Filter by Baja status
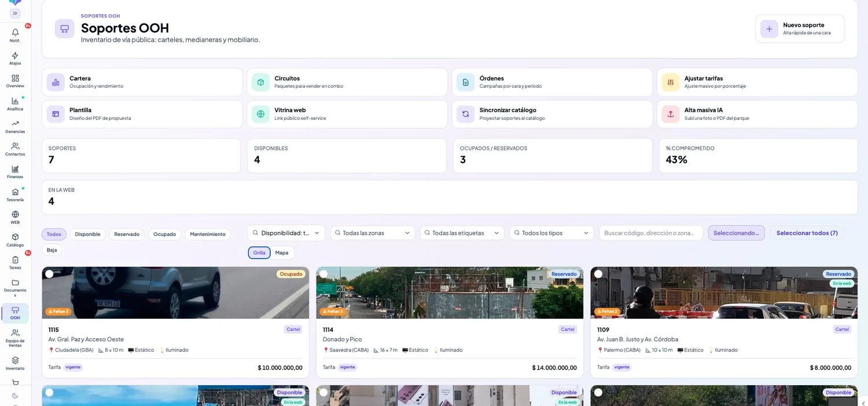 pyautogui.click(x=52, y=250)
